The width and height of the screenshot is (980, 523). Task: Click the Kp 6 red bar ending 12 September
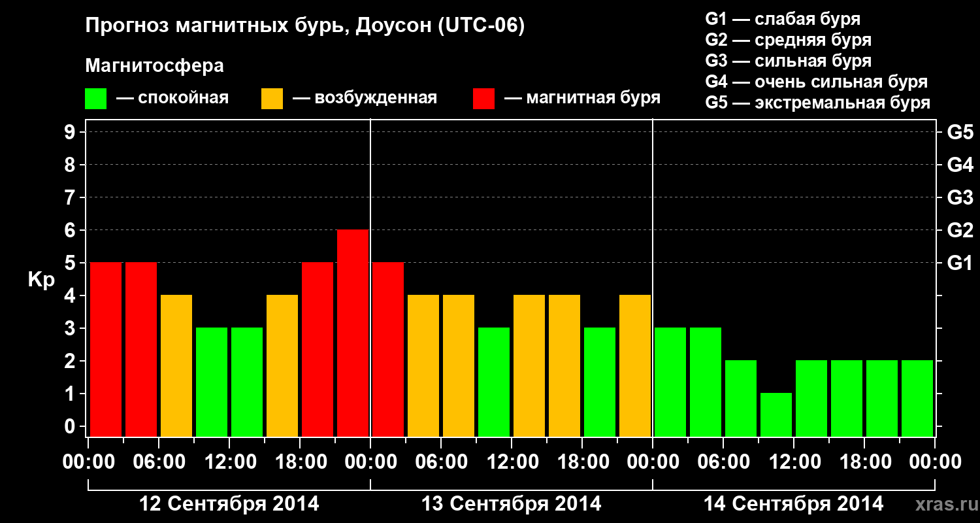[353, 333]
